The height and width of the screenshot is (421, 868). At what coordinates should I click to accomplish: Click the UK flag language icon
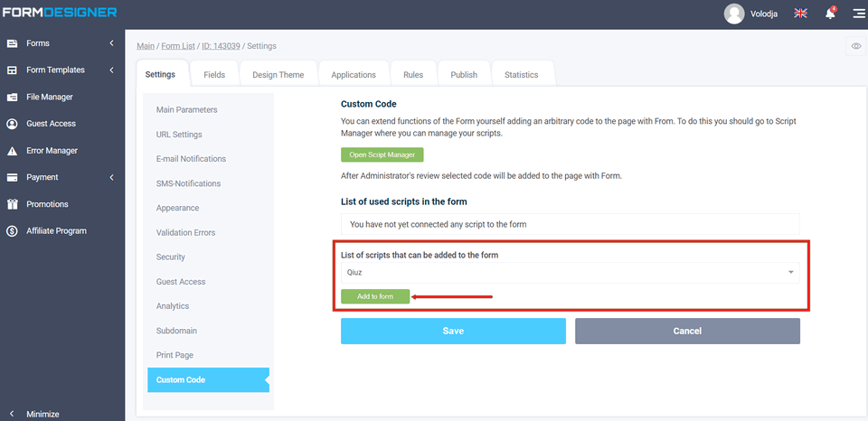[800, 14]
